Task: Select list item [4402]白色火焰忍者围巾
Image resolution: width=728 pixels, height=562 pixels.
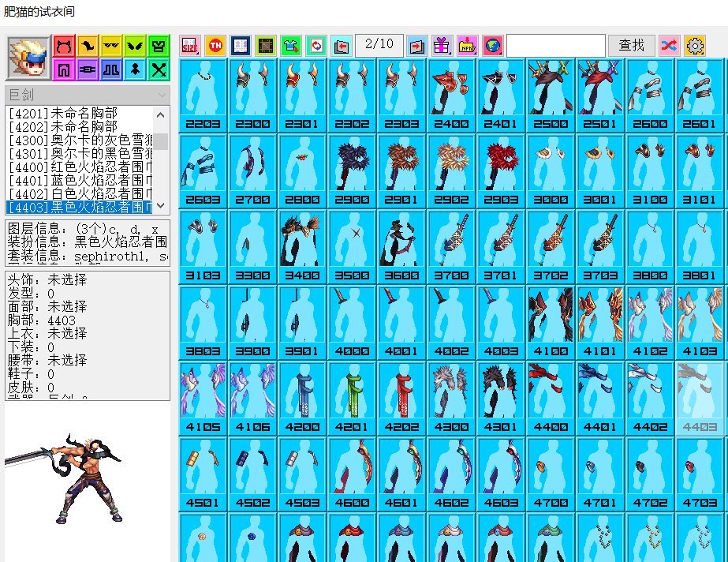Action: [x=80, y=193]
